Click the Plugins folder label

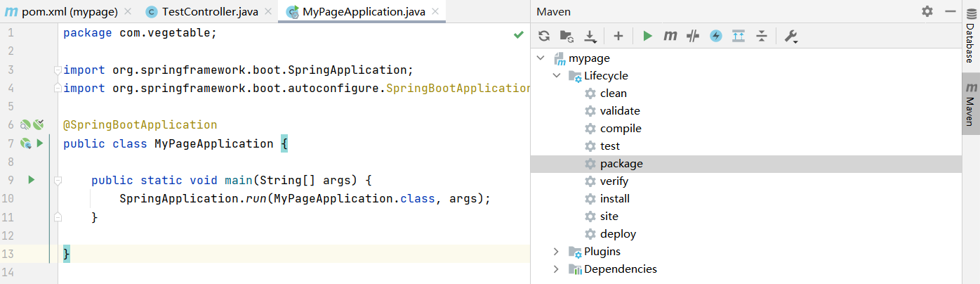click(602, 251)
